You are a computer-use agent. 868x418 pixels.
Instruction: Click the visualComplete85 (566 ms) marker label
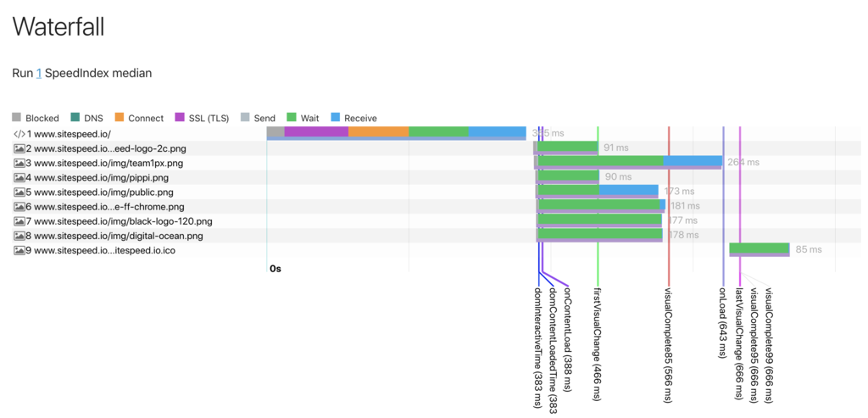(x=668, y=345)
